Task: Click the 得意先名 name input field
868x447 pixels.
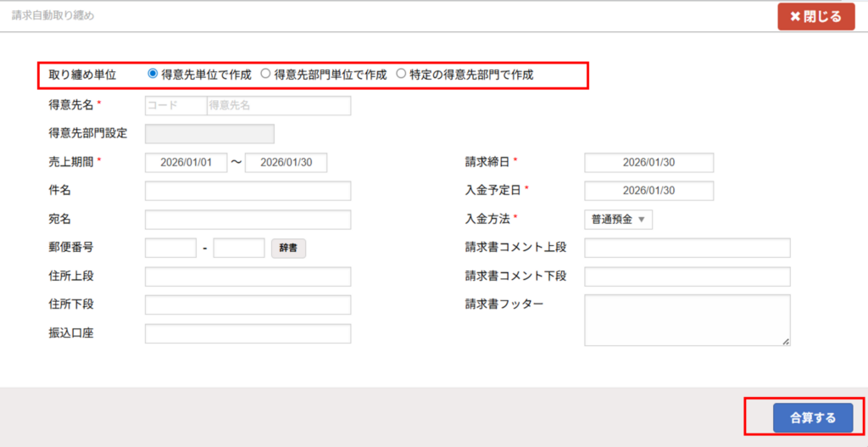Action: click(x=278, y=105)
